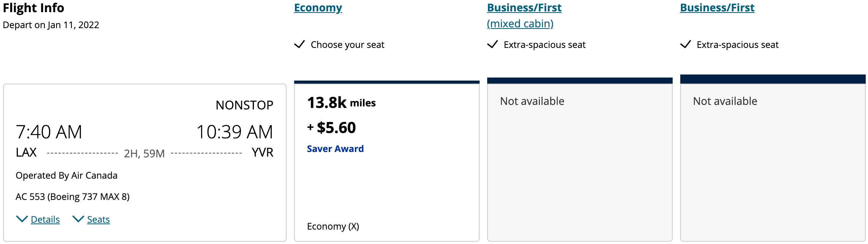Click the Operated By Air Canada text
This screenshot has height=244, width=868.
[67, 176]
